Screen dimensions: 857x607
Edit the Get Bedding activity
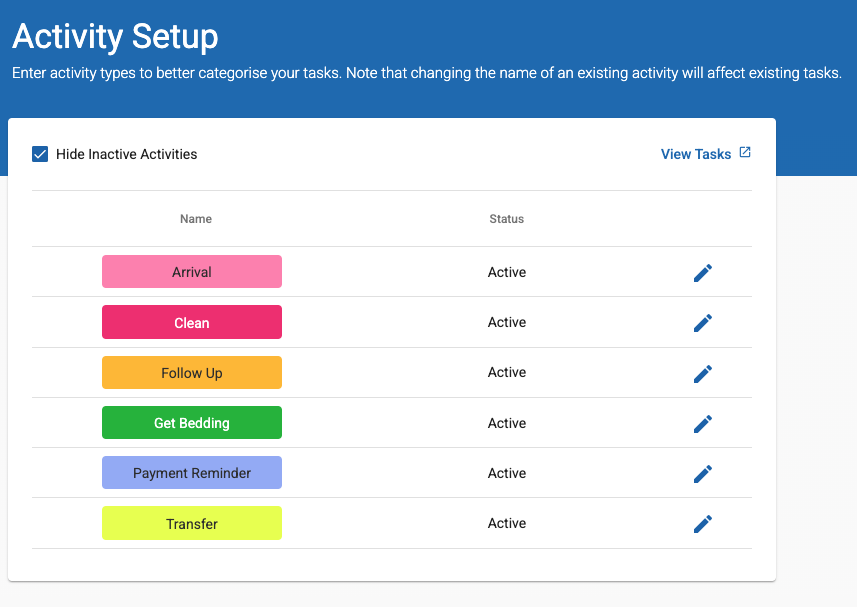703,423
